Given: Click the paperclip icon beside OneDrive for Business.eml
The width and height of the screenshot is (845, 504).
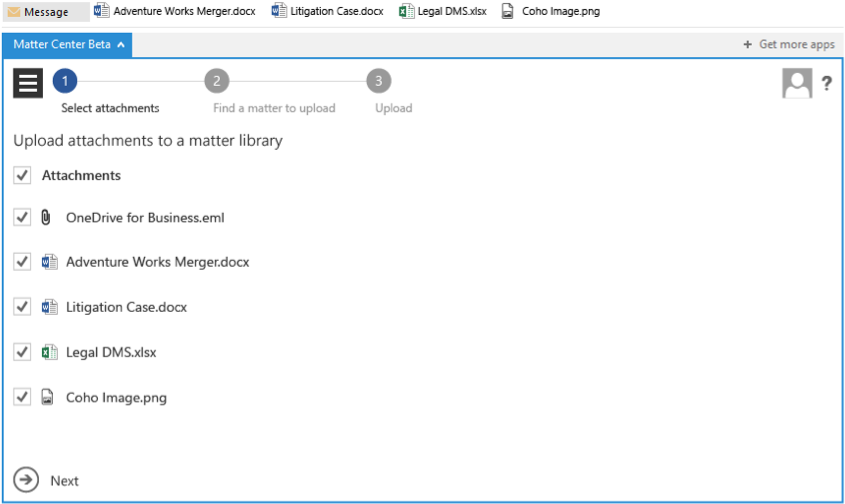Looking at the screenshot, I should [46, 217].
